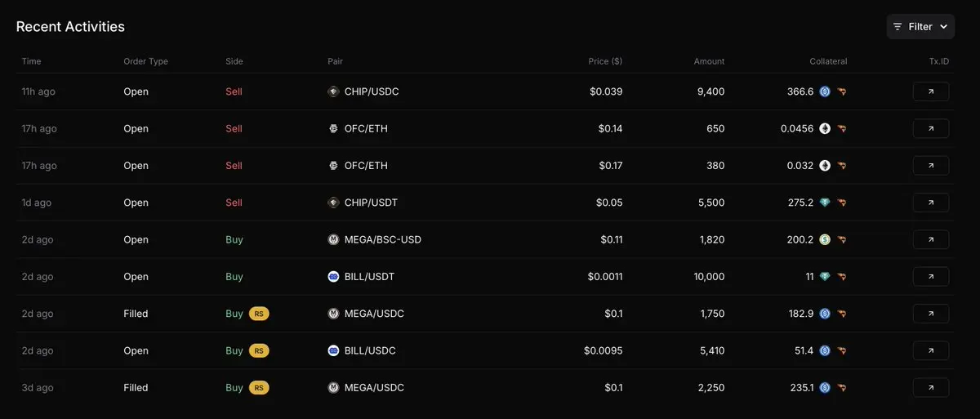This screenshot has height=419, width=980.
Task: Click the Time column header
Action: point(31,61)
